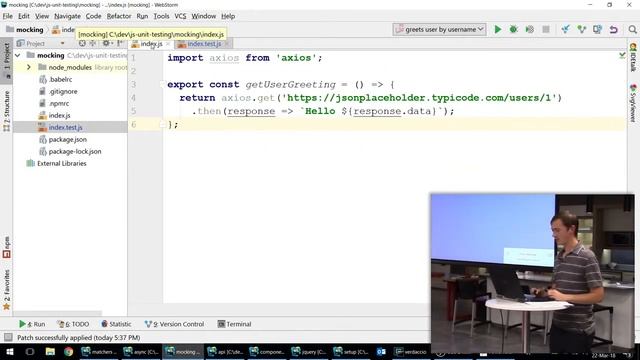Open the Version Control tool window
The height and width of the screenshot is (360, 640).
click(x=174, y=324)
